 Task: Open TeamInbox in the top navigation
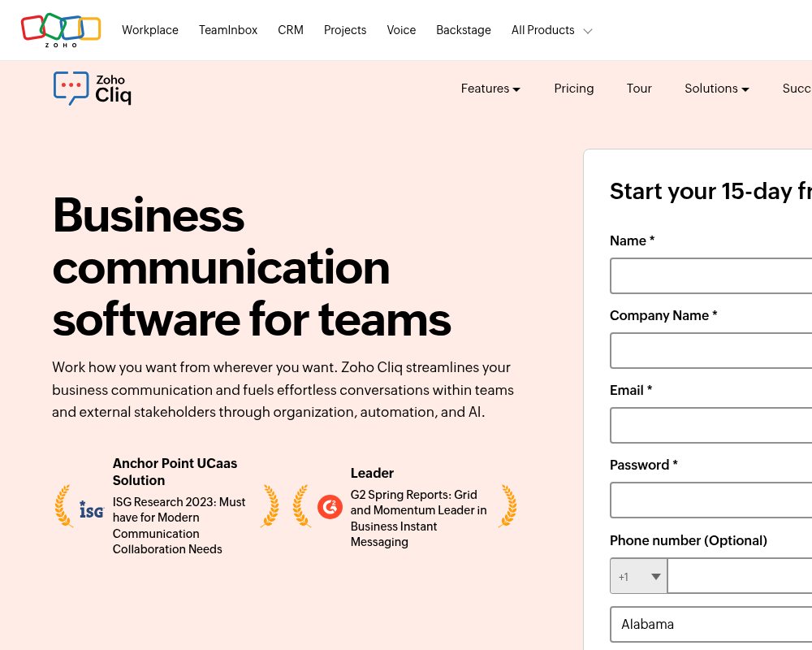point(228,30)
